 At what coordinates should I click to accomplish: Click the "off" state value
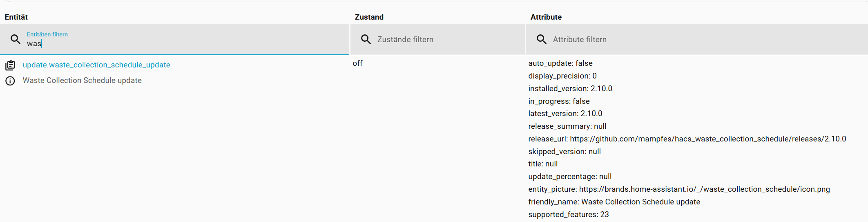[x=358, y=63]
